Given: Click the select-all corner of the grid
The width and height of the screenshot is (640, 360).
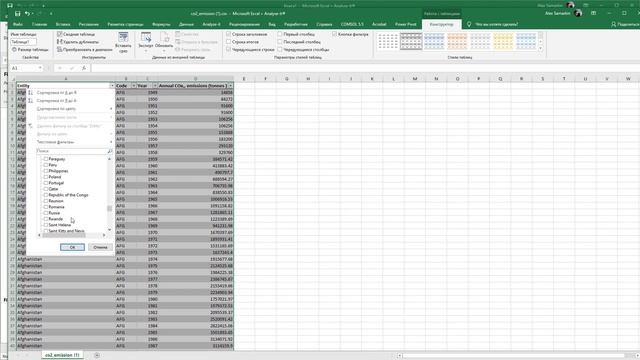Looking at the screenshot, I should (12, 78).
